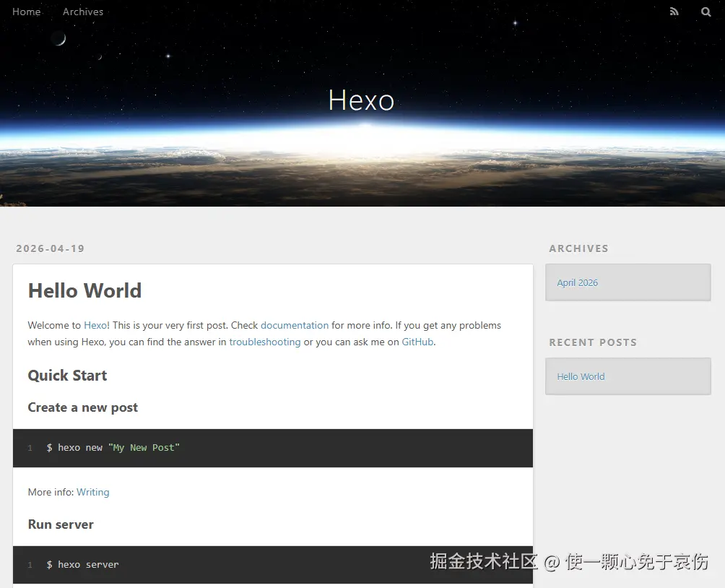The image size is (725, 588).
Task: Click the Quick Start heading
Action: [67, 375]
